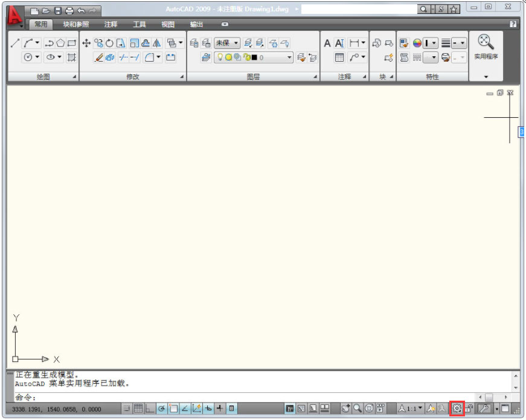Open the multiline text tool in the annotation panel
The height and width of the screenshot is (420, 526).
pyautogui.click(x=339, y=44)
